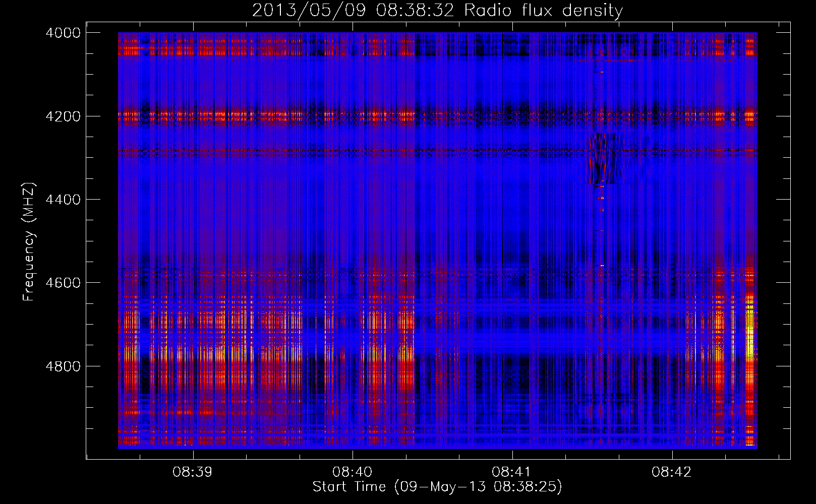Screen dimensions: 816x504
Task: Click the 08:42 time axis label
Action: pyautogui.click(x=671, y=472)
